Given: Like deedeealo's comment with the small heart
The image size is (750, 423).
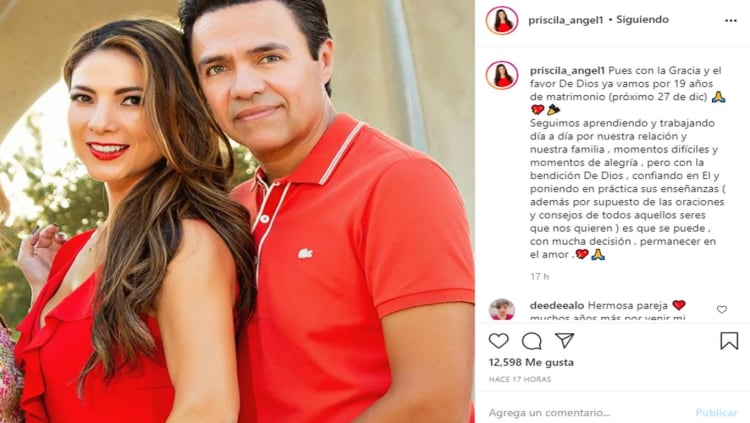Looking at the screenshot, I should tap(722, 310).
